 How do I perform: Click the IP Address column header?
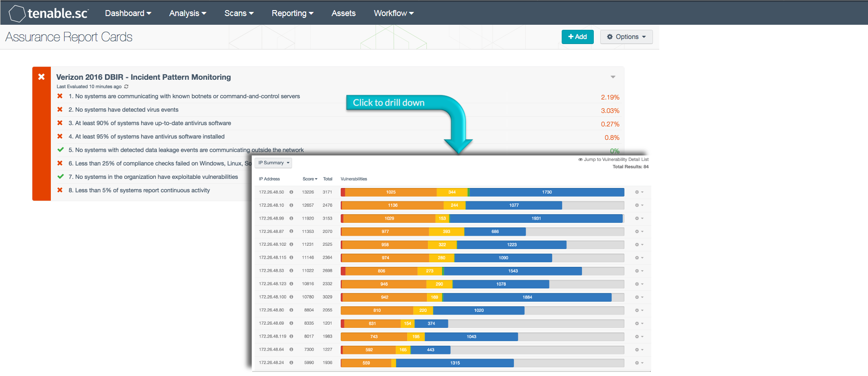(269, 179)
